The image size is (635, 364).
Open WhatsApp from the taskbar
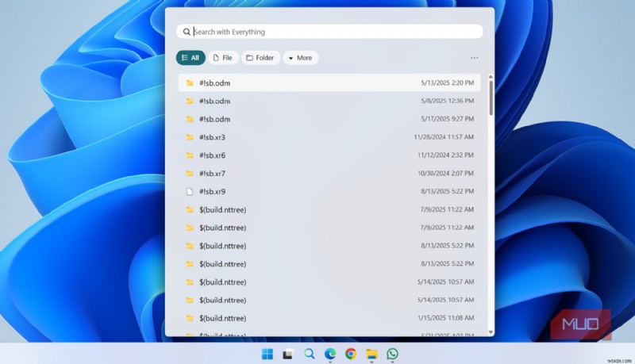pos(392,354)
